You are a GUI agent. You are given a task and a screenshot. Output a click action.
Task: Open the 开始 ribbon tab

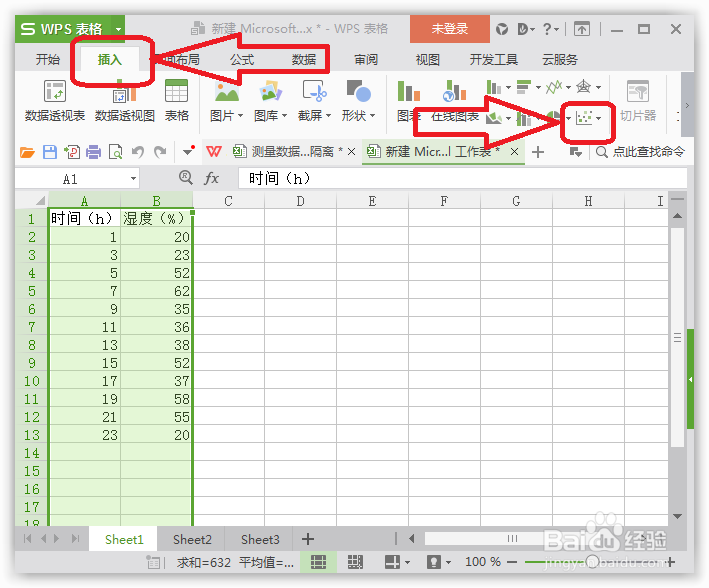pos(47,59)
